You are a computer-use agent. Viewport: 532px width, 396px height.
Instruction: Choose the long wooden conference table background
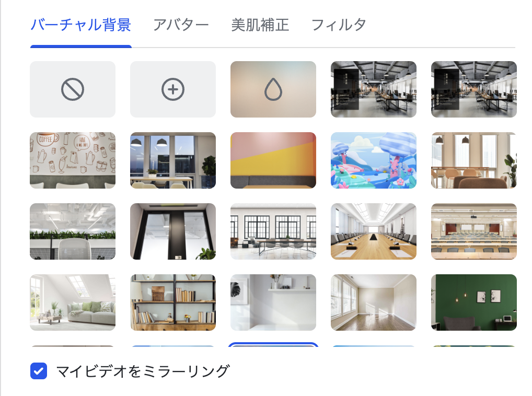point(374,231)
